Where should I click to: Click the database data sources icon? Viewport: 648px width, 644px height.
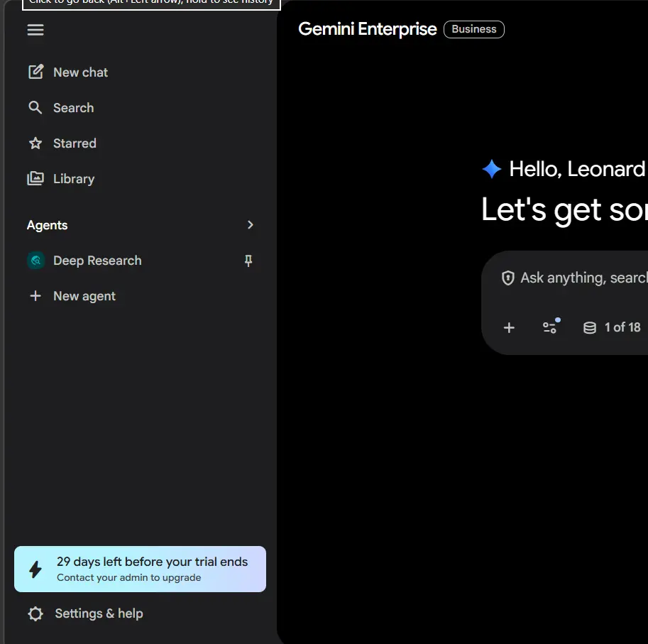tap(590, 328)
